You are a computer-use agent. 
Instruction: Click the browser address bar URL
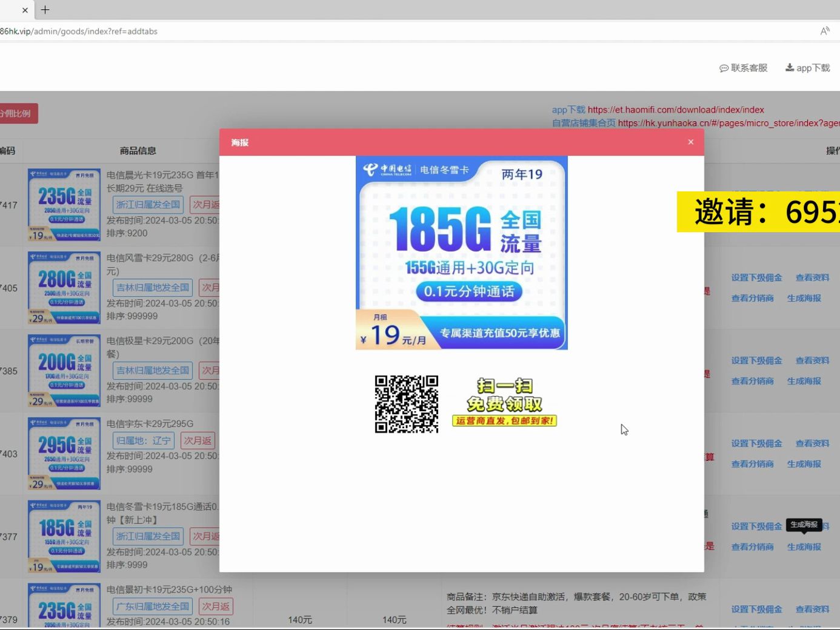pyautogui.click(x=79, y=31)
